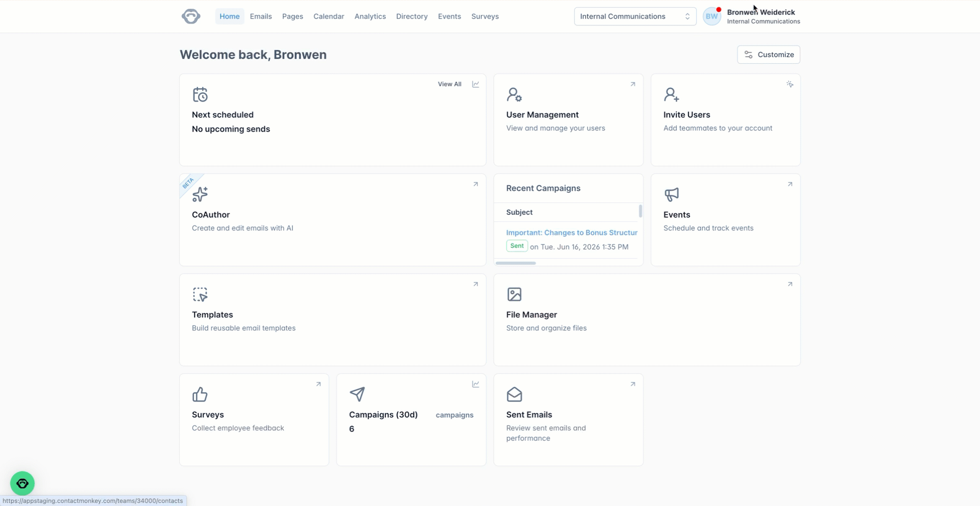Click the User Management card title
Image resolution: width=980 pixels, height=506 pixels.
coord(542,115)
